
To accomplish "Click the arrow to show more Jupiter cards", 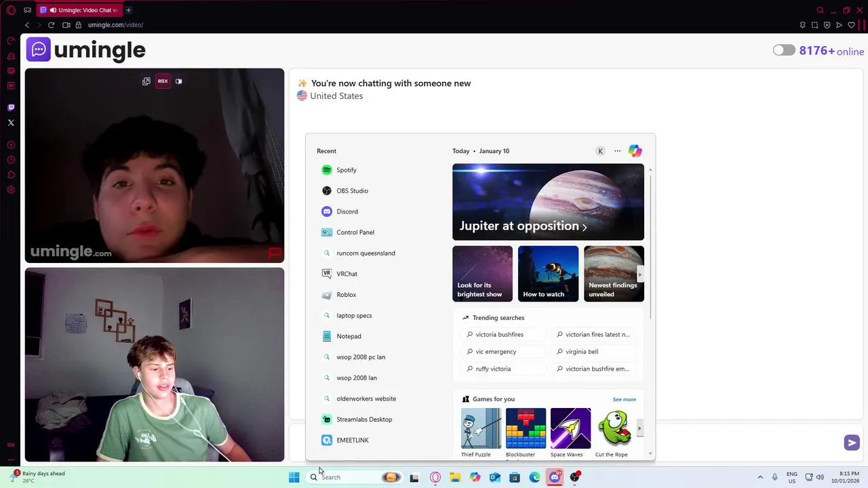I will click(x=639, y=274).
